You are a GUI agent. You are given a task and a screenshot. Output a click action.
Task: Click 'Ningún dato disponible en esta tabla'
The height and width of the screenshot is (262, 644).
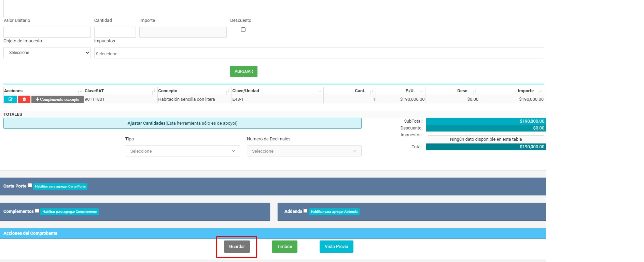[x=486, y=139]
